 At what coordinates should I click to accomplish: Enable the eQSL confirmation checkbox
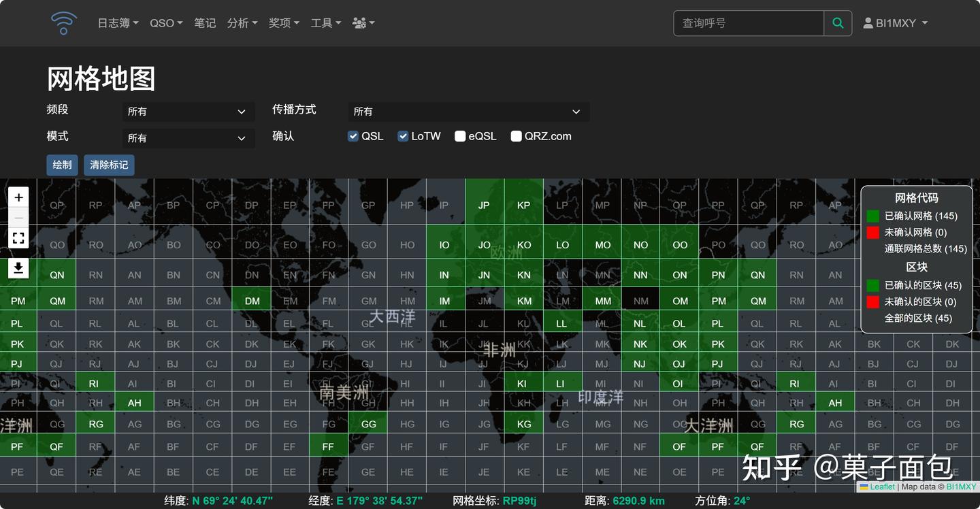click(459, 136)
